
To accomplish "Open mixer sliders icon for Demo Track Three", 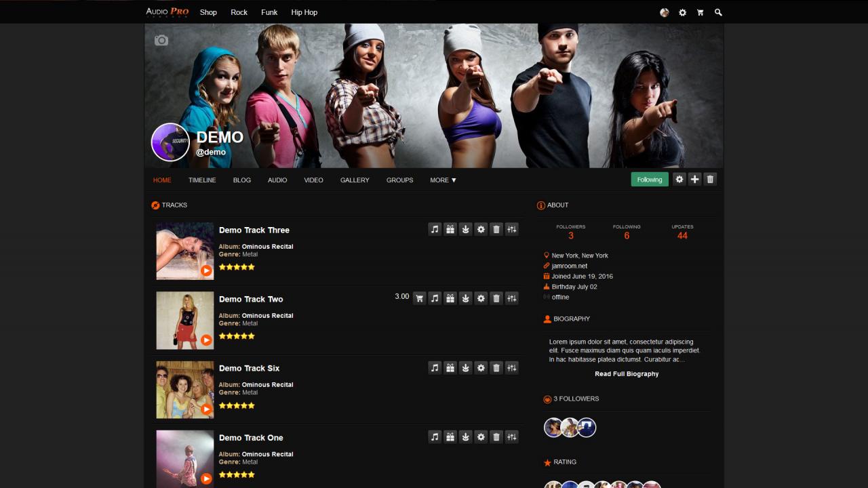I will (512, 229).
